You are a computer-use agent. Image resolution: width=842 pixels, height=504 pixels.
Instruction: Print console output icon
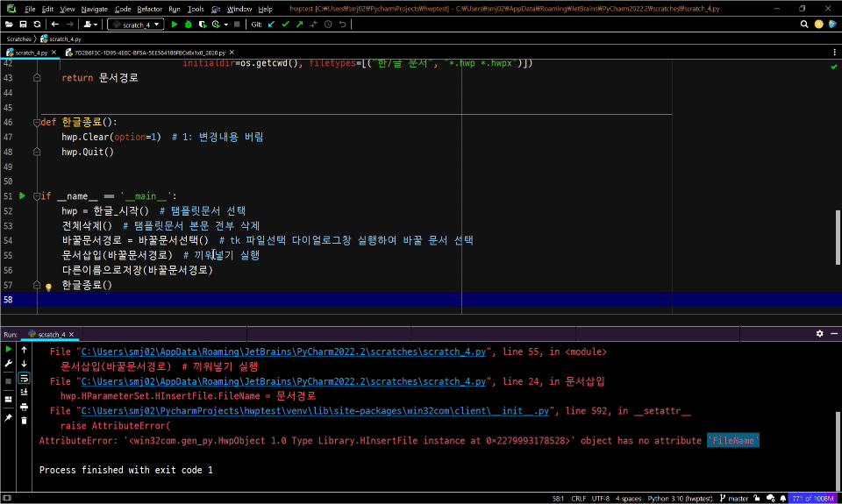point(25,407)
